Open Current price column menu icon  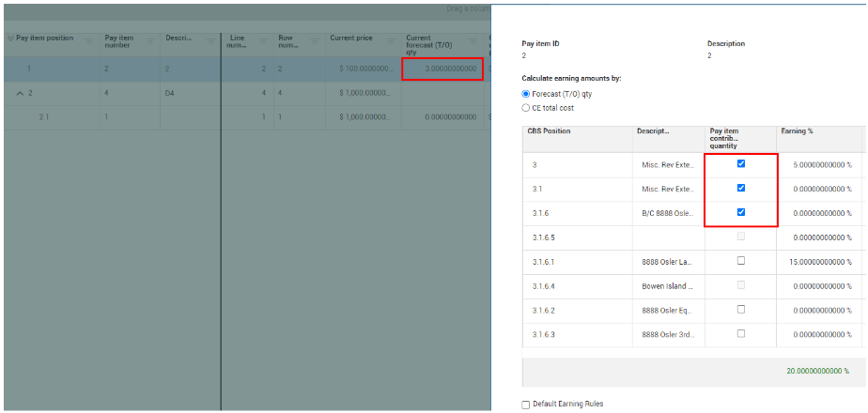pos(389,40)
